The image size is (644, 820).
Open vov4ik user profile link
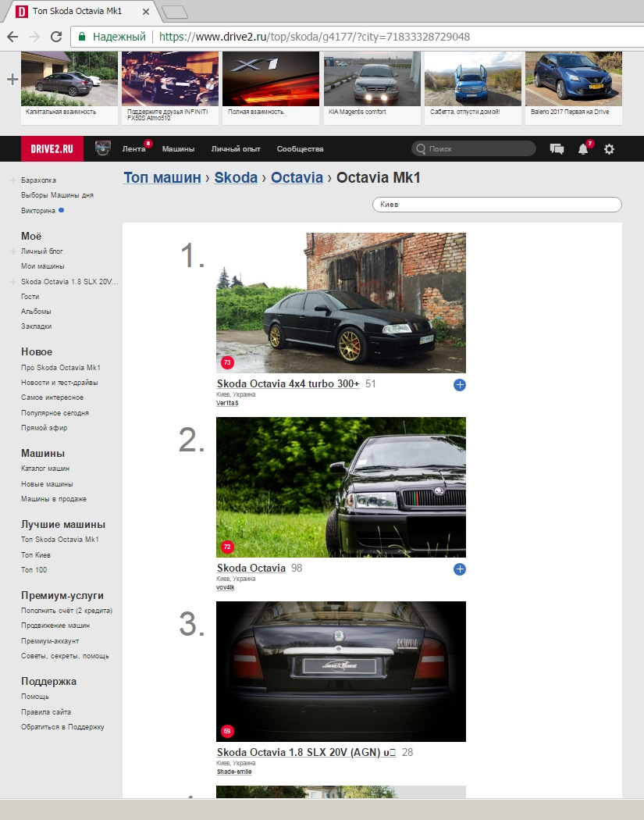point(226,587)
